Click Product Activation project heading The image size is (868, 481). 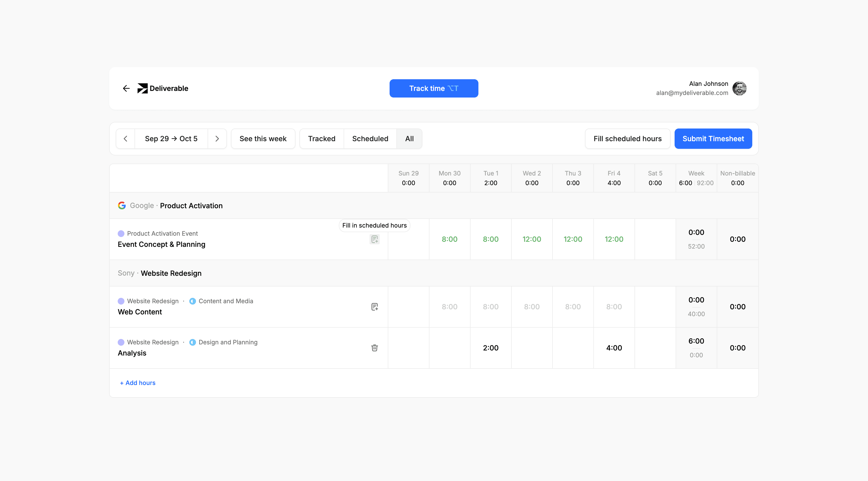191,206
